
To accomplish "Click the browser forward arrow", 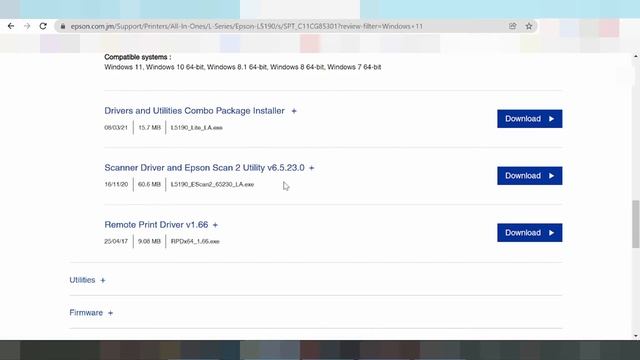I will (27, 26).
